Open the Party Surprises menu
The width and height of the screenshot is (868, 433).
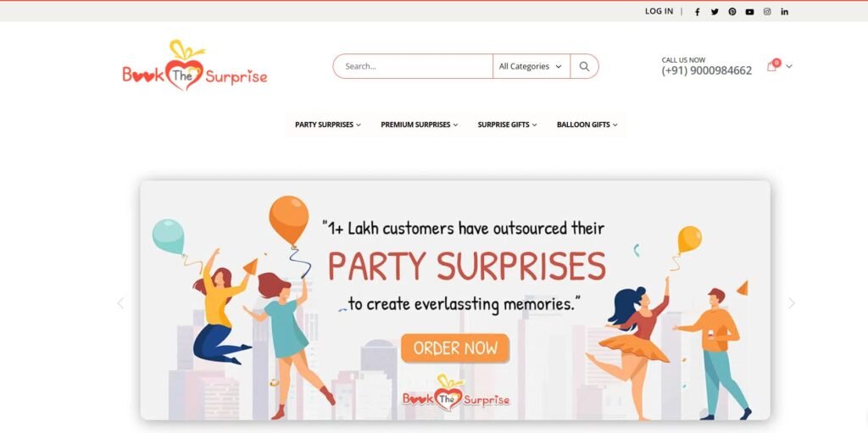point(328,125)
